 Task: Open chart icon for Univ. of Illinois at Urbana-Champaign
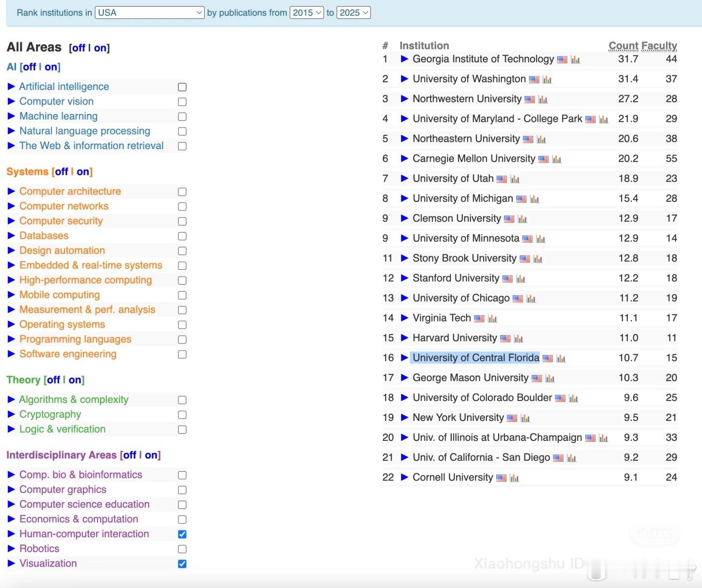(603, 439)
